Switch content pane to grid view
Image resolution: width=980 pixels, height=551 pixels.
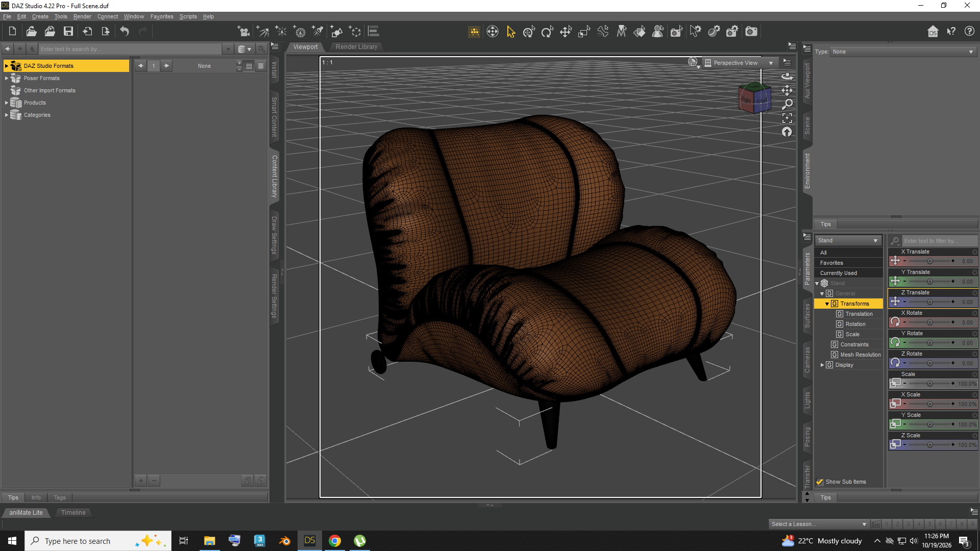point(249,66)
